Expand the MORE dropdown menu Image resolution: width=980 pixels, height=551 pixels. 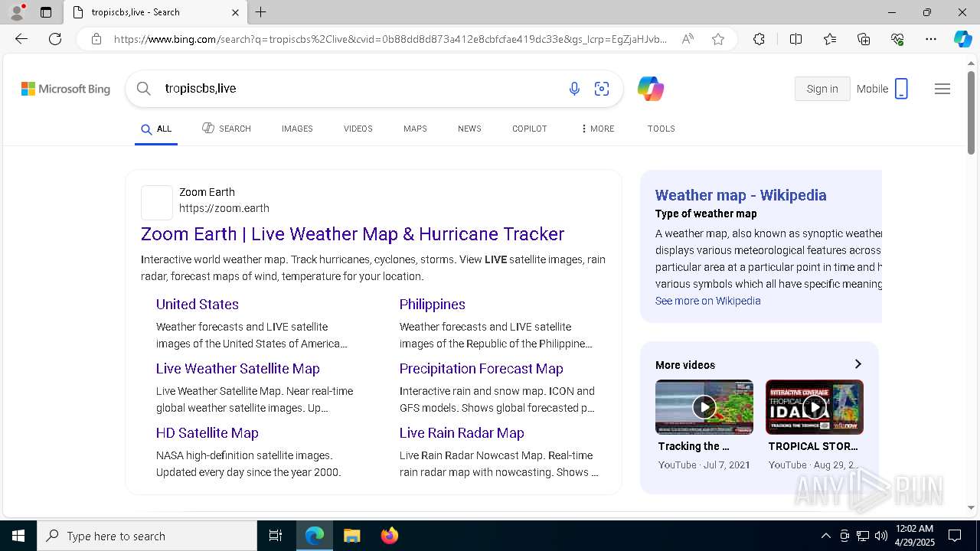tap(598, 129)
